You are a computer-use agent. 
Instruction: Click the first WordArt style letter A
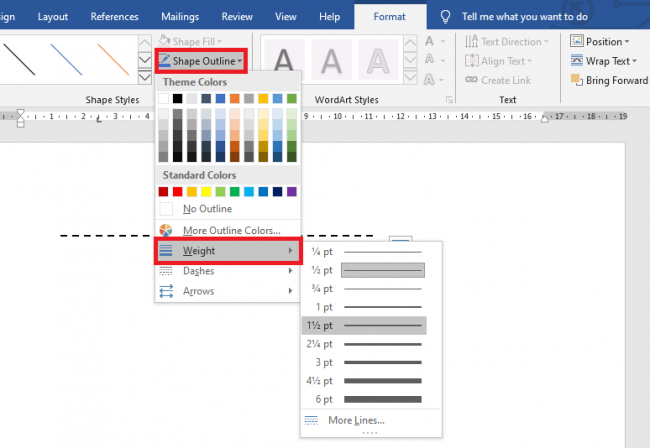tap(283, 64)
